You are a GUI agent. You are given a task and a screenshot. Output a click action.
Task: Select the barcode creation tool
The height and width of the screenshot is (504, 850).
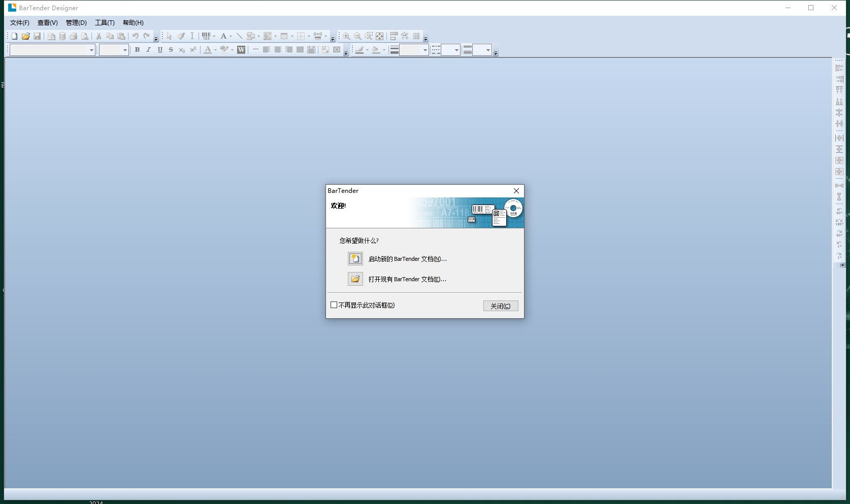[x=206, y=36]
